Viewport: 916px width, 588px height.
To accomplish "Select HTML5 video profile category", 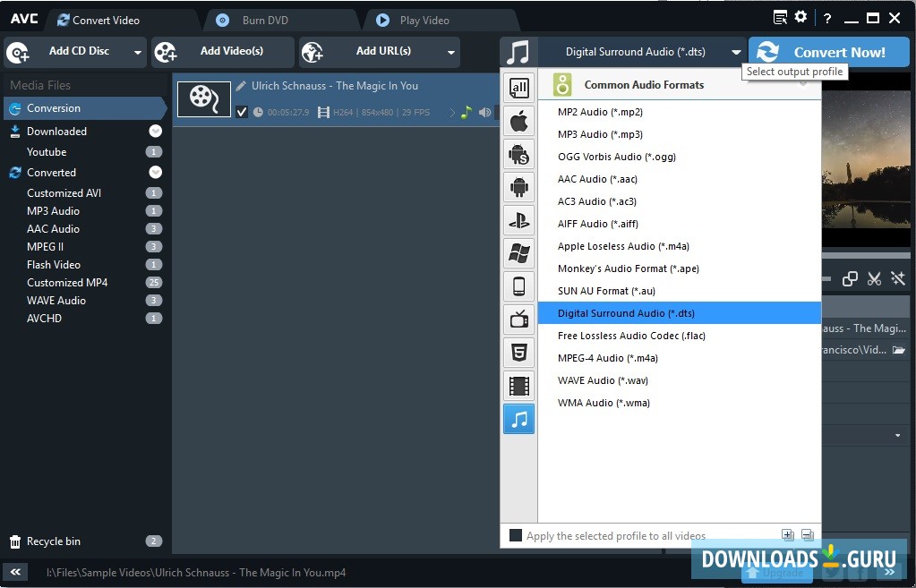I will pos(518,353).
